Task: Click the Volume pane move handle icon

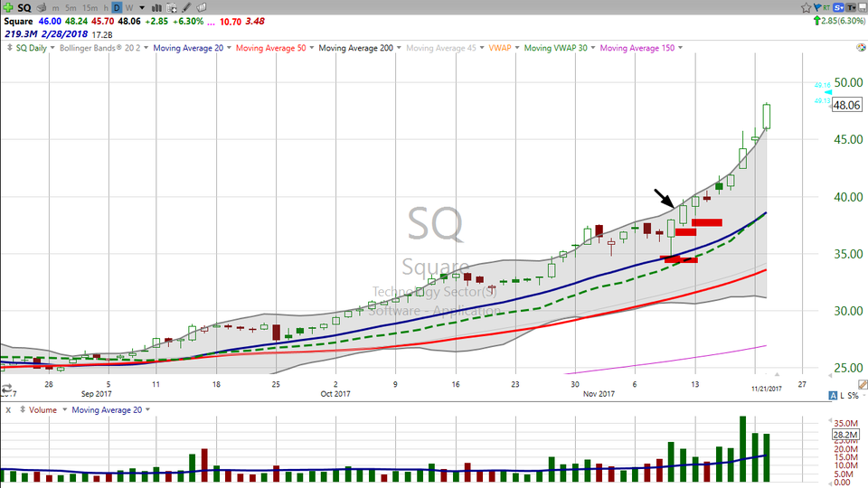Action: [x=23, y=410]
